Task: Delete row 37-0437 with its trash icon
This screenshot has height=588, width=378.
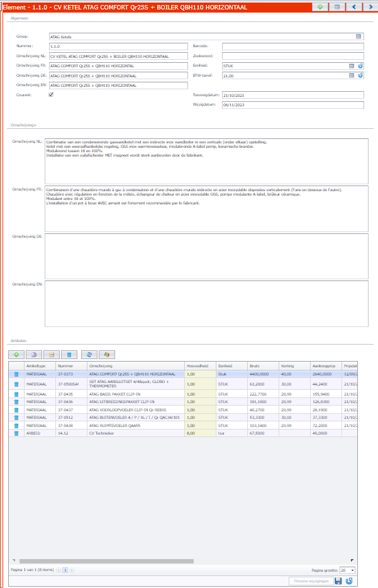Action: point(16,410)
